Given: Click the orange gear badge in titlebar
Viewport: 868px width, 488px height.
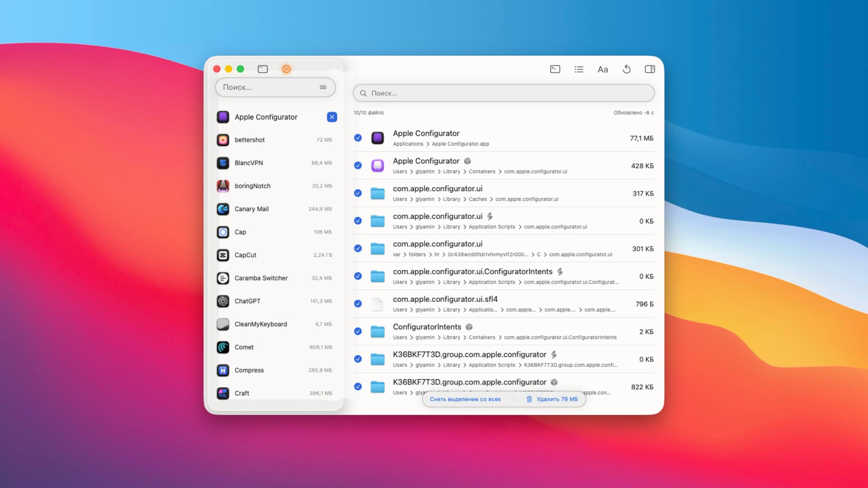Looking at the screenshot, I should tap(286, 69).
